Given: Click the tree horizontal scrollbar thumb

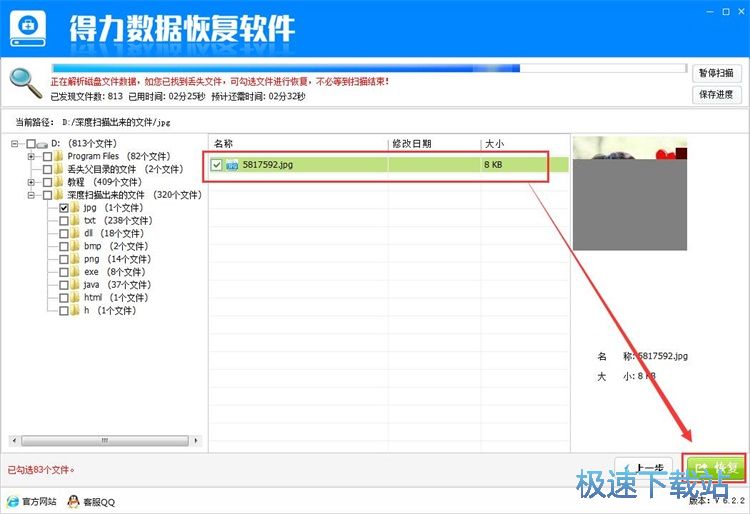Looking at the screenshot, I should coord(105,441).
